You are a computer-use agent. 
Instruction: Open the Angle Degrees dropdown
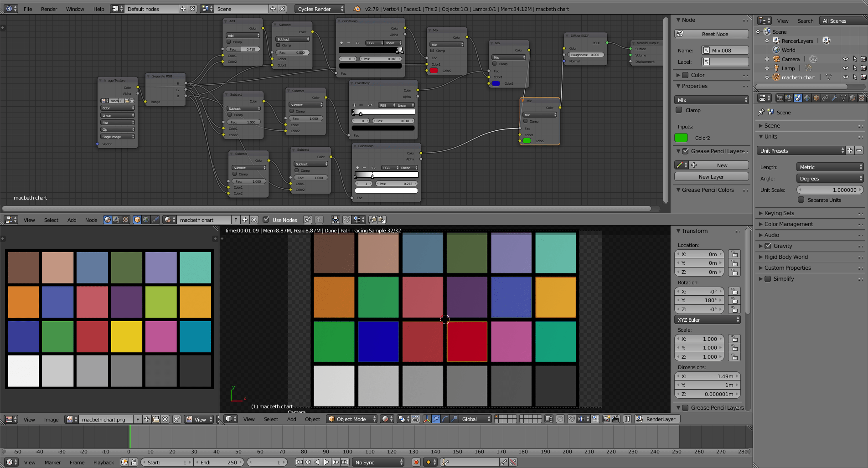click(x=830, y=178)
